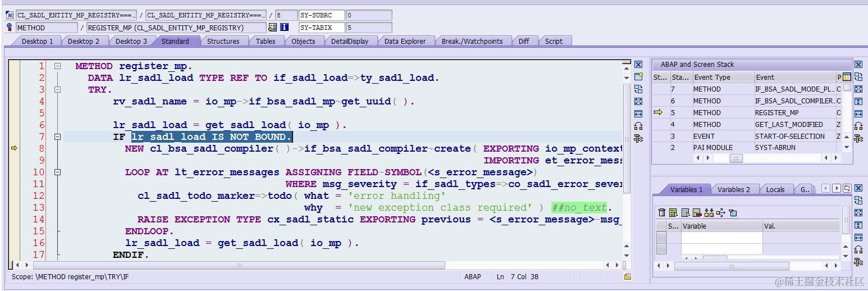
Task: Open the Structures tab
Action: coord(223,41)
